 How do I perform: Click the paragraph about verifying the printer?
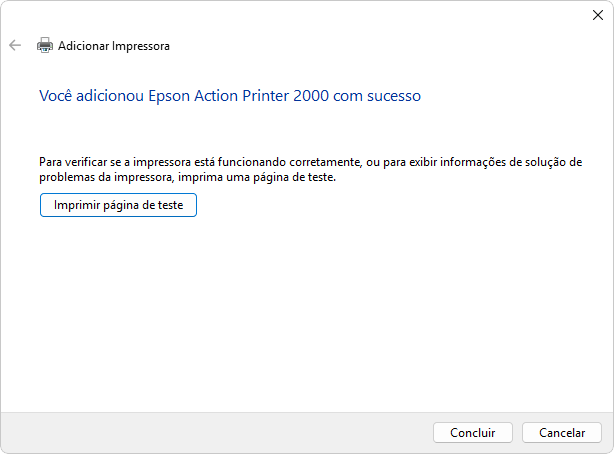point(311,170)
